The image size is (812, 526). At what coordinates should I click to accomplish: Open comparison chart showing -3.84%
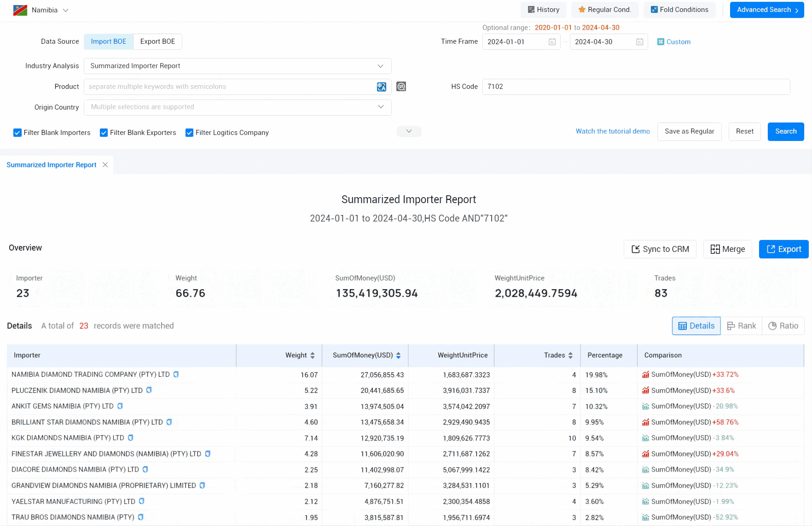645,438
